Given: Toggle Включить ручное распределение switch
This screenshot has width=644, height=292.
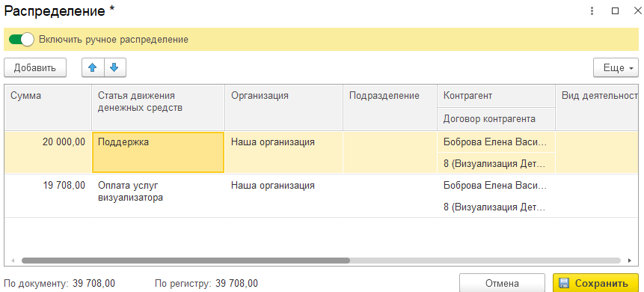Looking at the screenshot, I should click(21, 40).
